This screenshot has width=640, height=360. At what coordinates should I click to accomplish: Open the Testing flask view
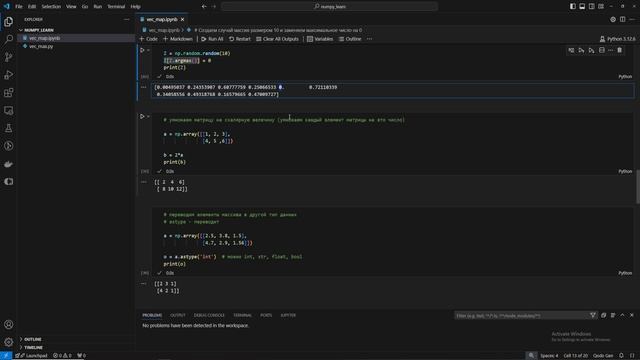9,128
